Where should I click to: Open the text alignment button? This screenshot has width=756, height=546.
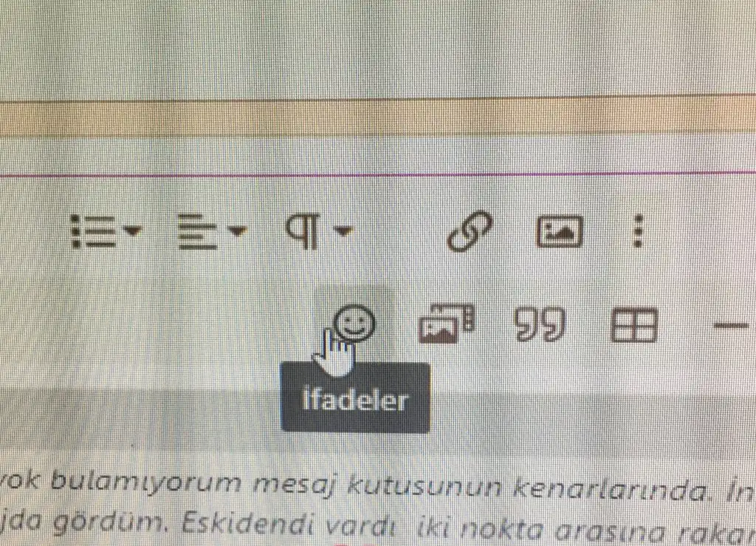coord(198,231)
